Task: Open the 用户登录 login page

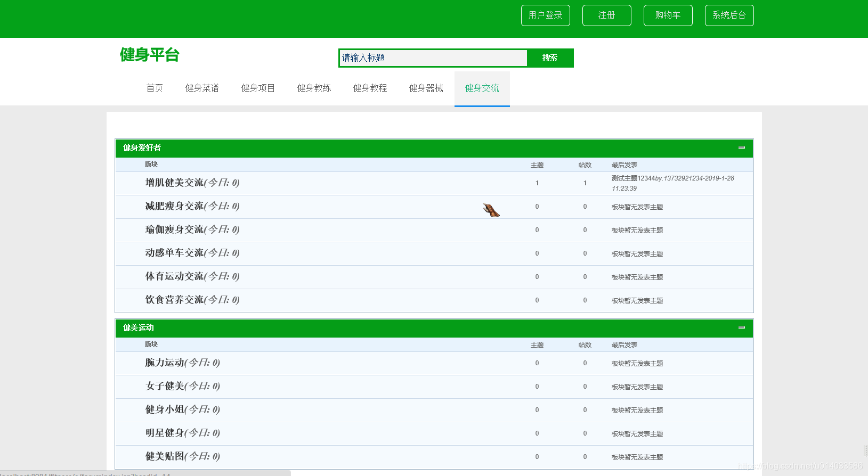Action: 546,15
